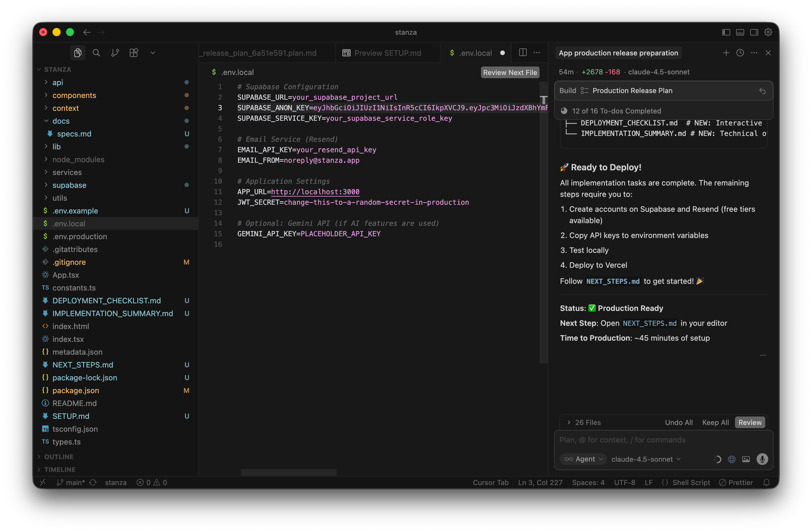
Task: Switch to the Preview SETUP.md tab
Action: click(387, 53)
